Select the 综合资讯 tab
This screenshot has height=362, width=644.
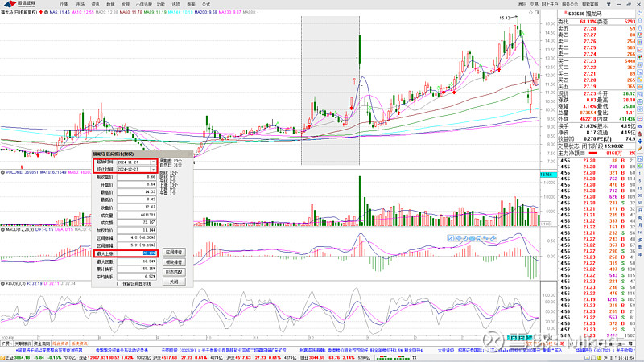pyautogui.click(x=60, y=343)
